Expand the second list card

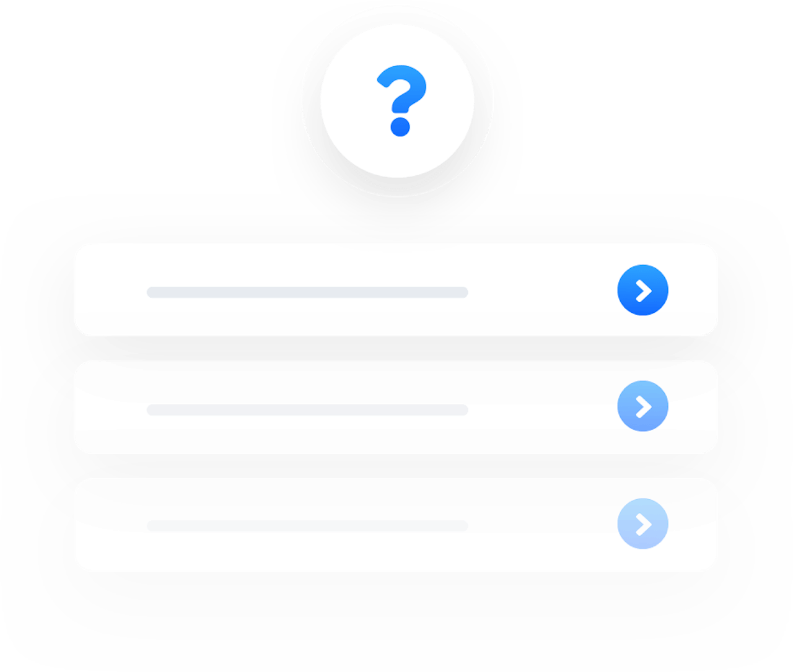tap(396, 407)
